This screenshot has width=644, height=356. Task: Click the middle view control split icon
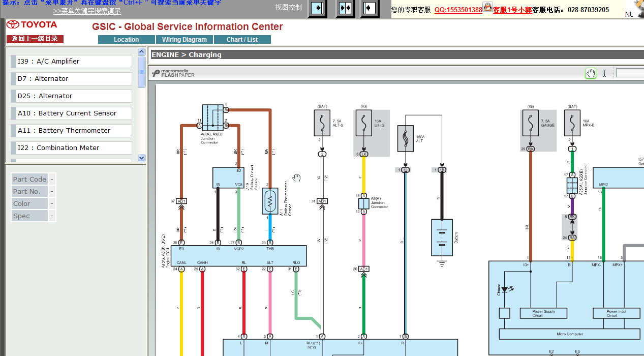(345, 8)
